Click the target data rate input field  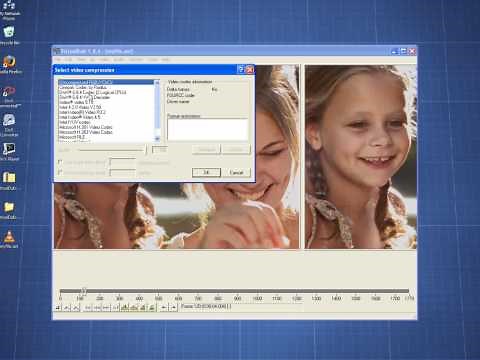[123, 162]
